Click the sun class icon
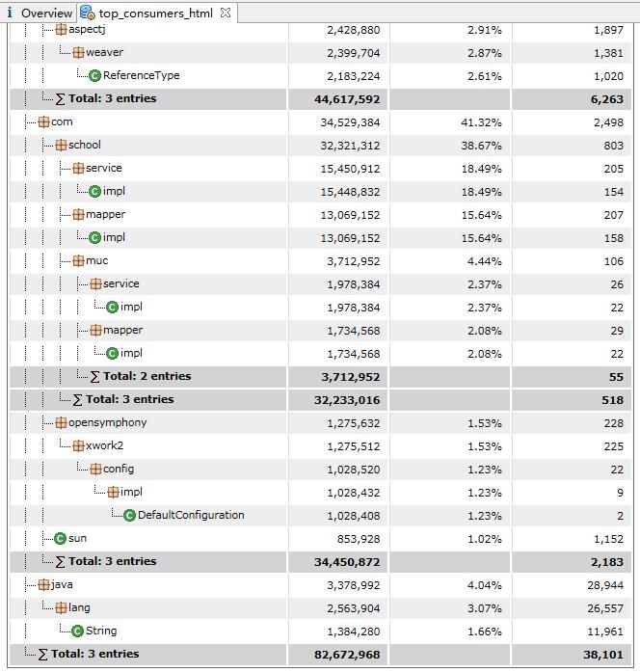Image resolution: width=640 pixels, height=672 pixels. pyautogui.click(x=61, y=539)
